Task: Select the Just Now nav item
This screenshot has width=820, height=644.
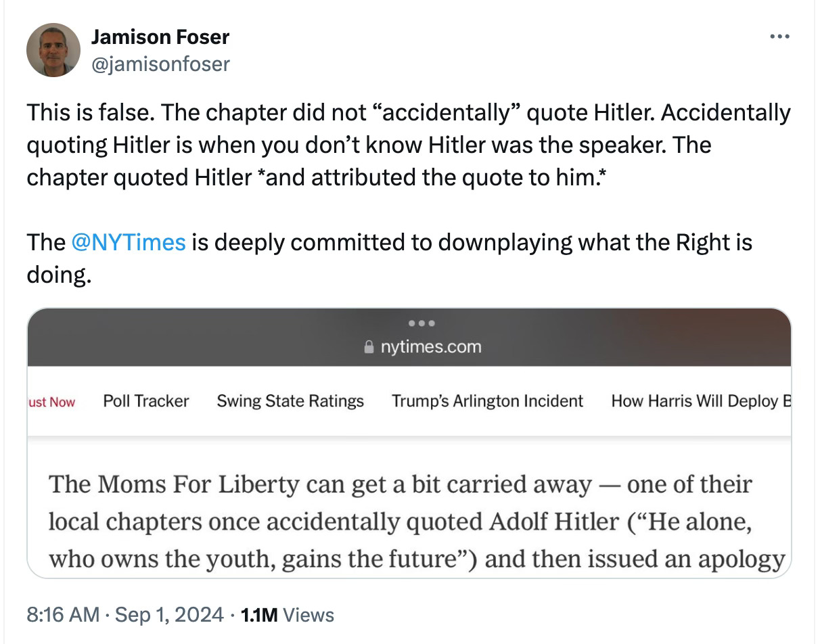Action: point(52,402)
